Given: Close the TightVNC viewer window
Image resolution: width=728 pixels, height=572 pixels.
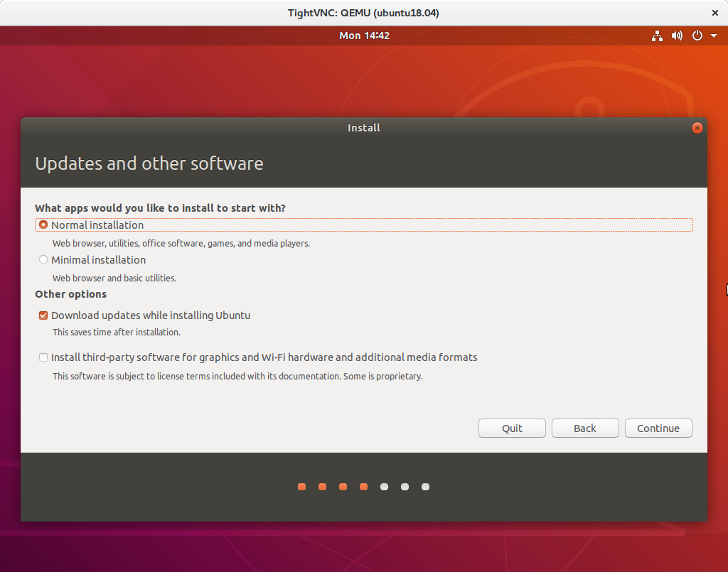Looking at the screenshot, I should tap(715, 13).
